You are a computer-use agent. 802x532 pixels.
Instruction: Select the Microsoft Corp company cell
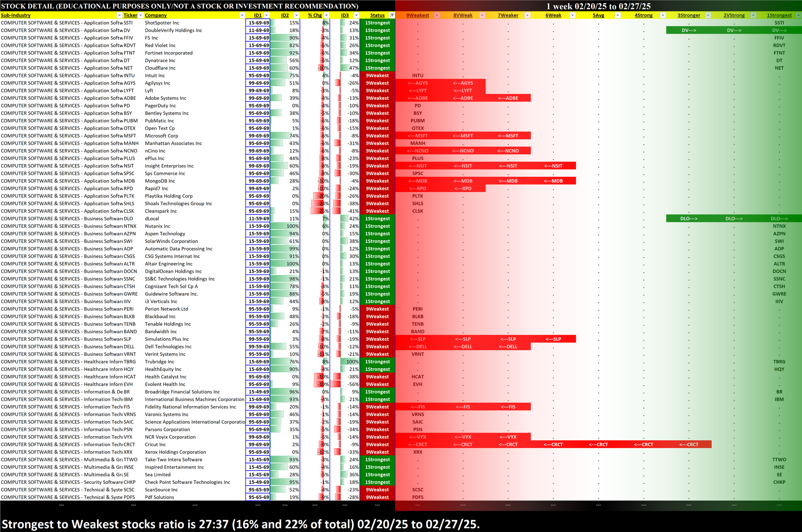[162, 136]
